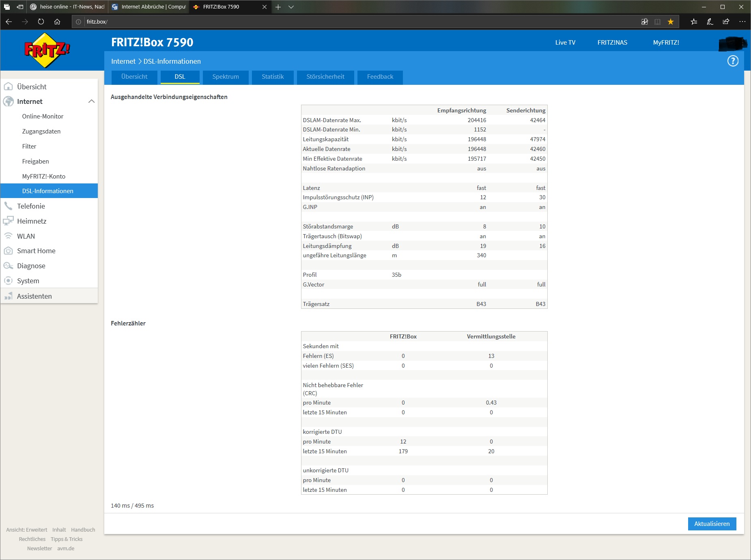Click the DSLAM-Datenrate Max. value 204416

tap(477, 120)
